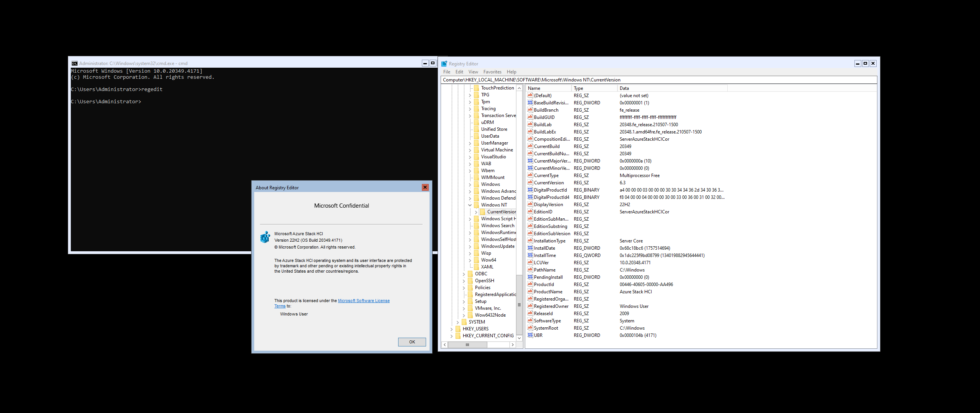Viewport: 980px width, 413px height.
Task: Click the BaseBuildRevision DWORD value icon
Action: tap(530, 103)
